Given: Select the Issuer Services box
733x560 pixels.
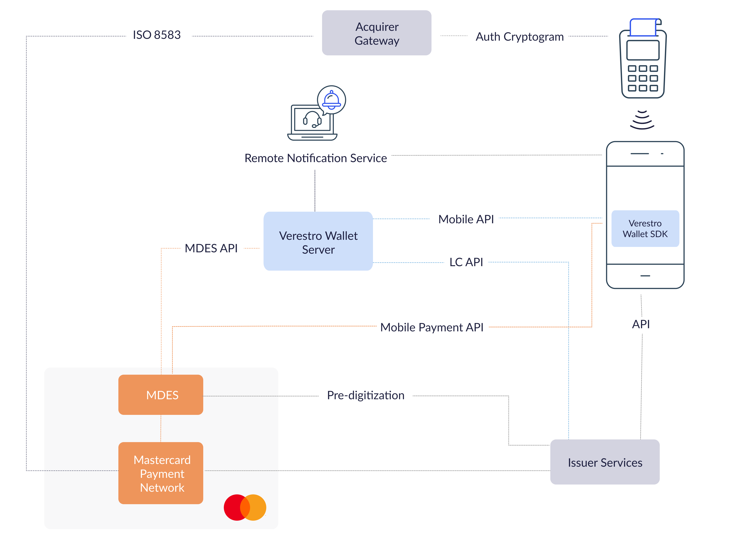Looking at the screenshot, I should [x=605, y=462].
